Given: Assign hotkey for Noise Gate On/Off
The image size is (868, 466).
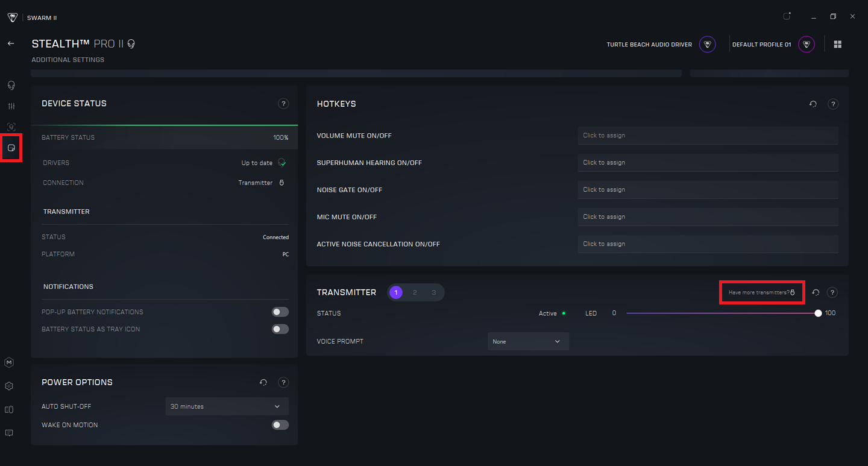Looking at the screenshot, I should (708, 190).
